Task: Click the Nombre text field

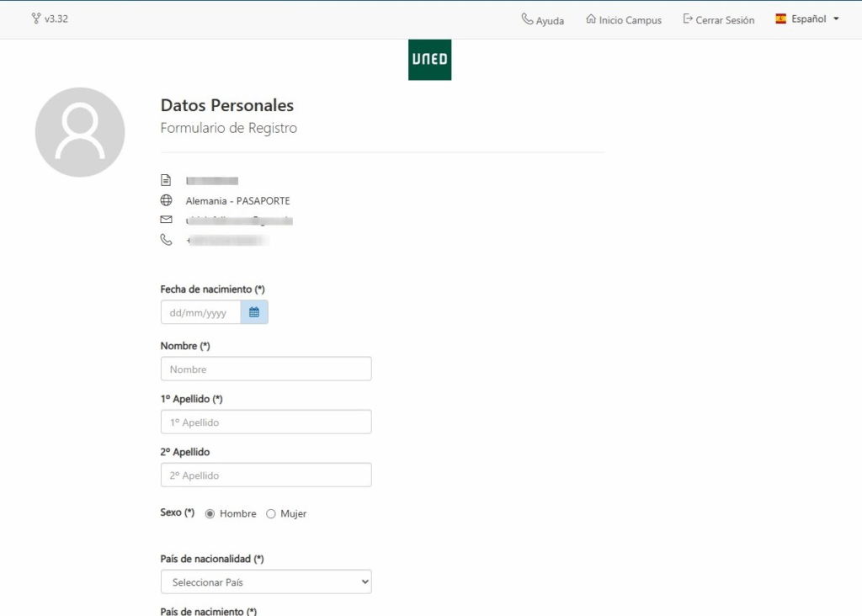Action: point(266,369)
